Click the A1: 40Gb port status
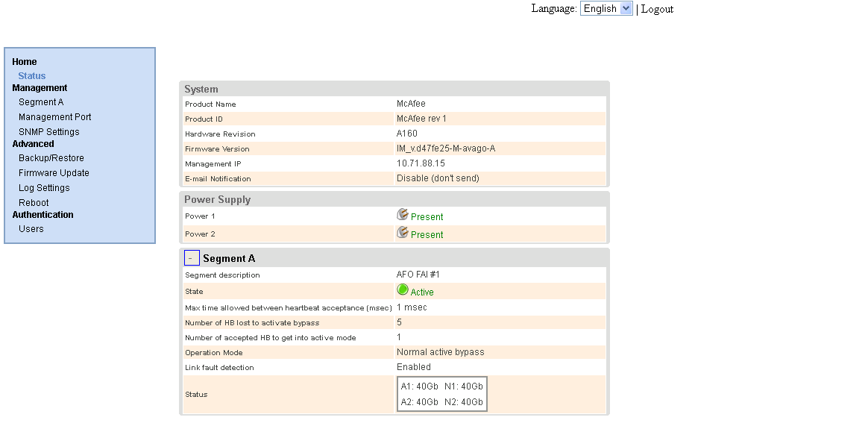This screenshot has width=868, height=432. (x=420, y=386)
